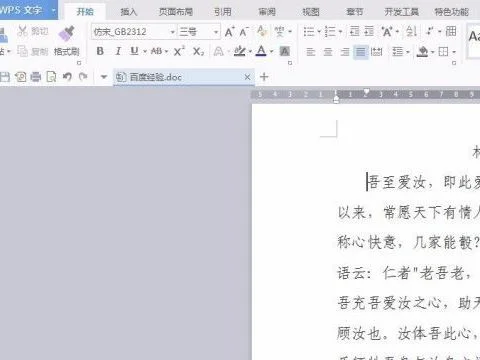This screenshot has height=360, width=480.
Task: Click the text highlight color pen
Action: [239, 51]
